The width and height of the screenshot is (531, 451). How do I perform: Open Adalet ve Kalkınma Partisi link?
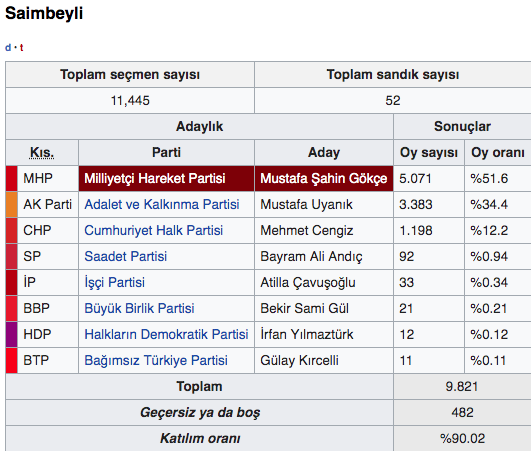(162, 205)
